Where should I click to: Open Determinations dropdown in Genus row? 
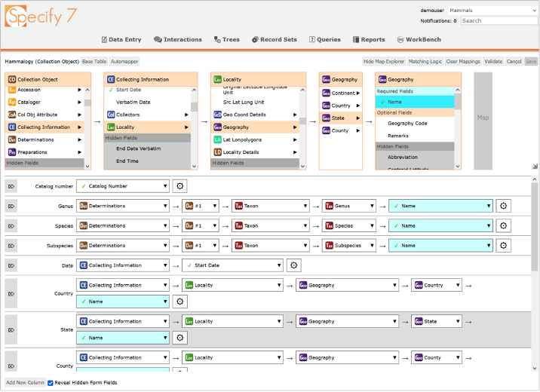[123, 206]
